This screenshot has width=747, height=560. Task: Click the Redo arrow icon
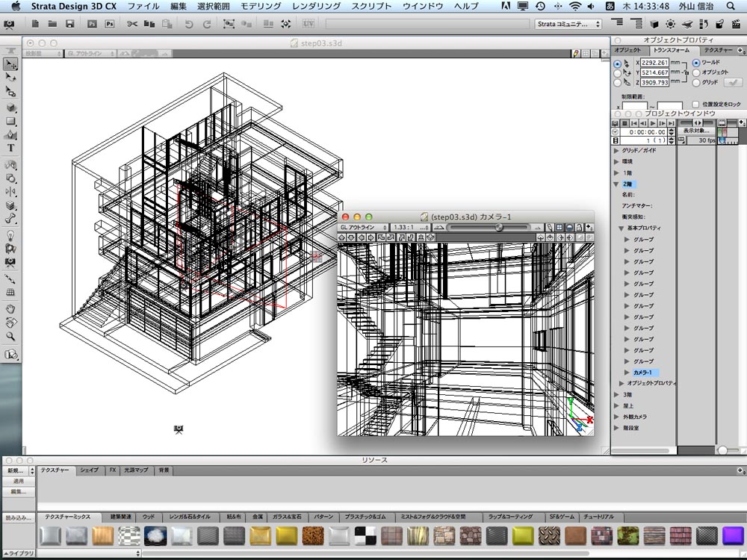point(207,24)
